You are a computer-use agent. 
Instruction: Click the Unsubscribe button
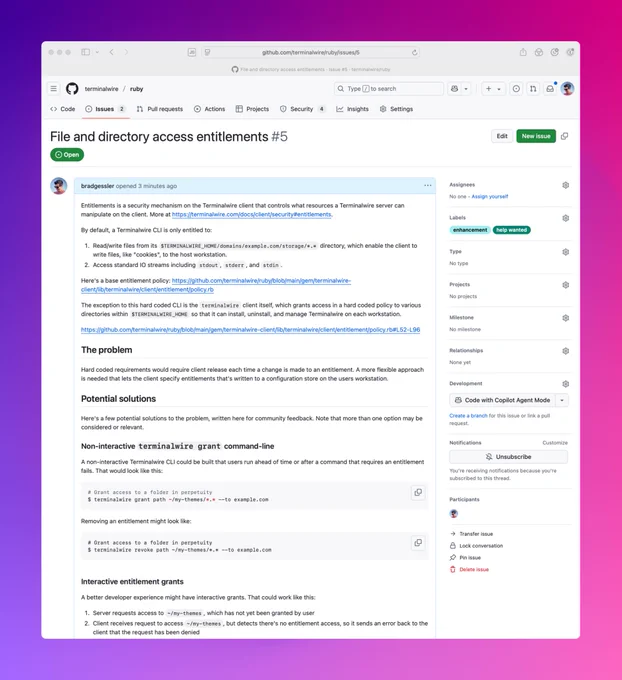(508, 457)
